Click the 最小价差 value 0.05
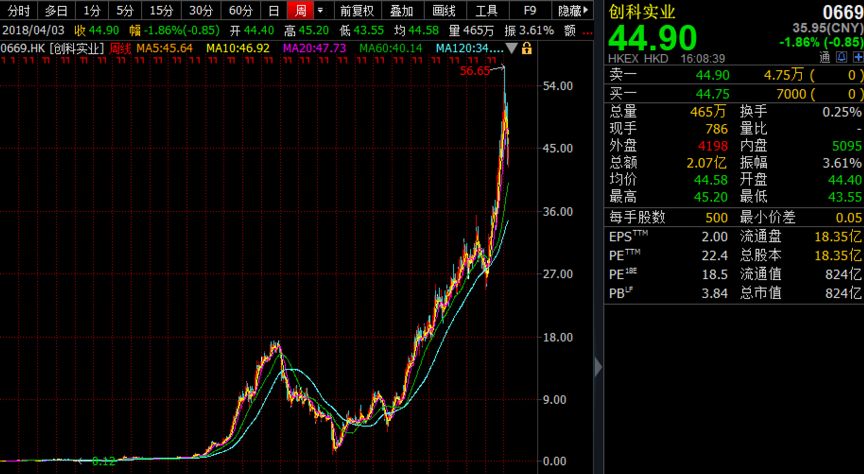 pyautogui.click(x=848, y=218)
